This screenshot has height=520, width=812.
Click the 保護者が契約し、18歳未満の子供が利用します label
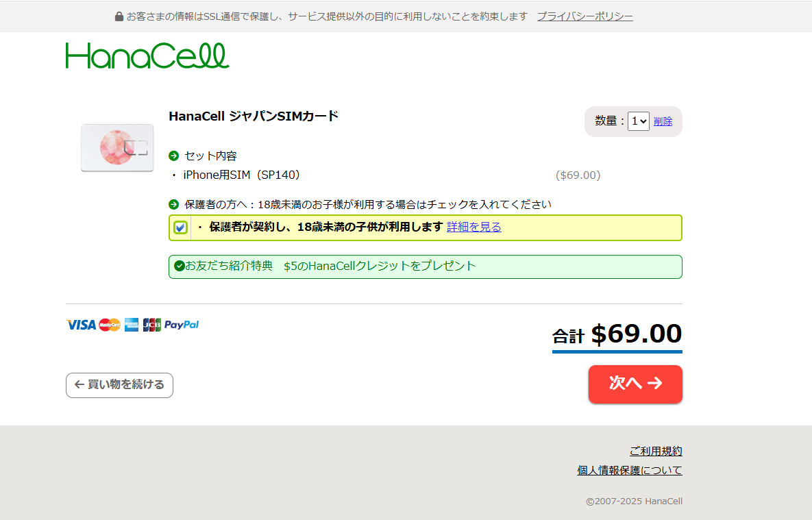(x=325, y=227)
